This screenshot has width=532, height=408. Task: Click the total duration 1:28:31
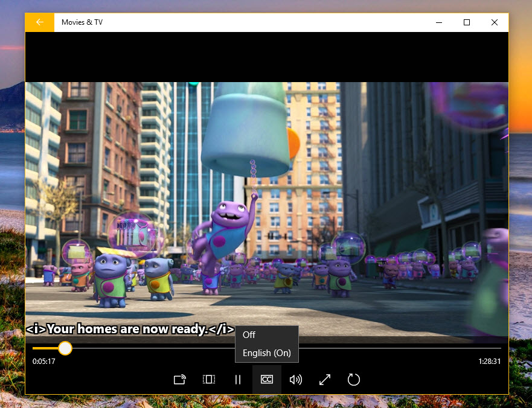point(489,362)
